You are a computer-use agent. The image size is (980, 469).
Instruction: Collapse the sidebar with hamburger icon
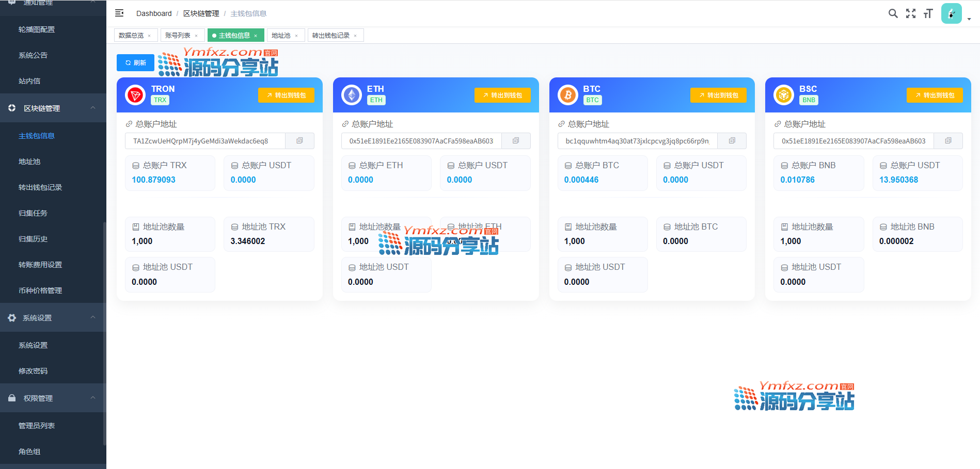119,13
